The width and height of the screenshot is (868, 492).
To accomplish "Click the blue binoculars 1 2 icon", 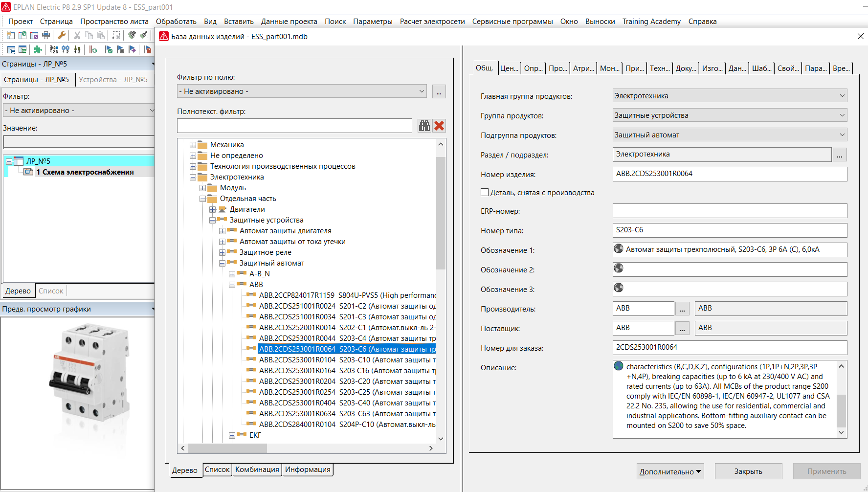I will [66, 49].
